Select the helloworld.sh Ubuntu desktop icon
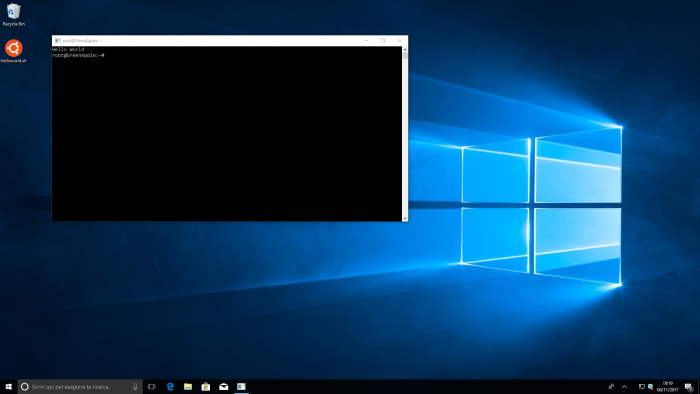 coord(13,51)
